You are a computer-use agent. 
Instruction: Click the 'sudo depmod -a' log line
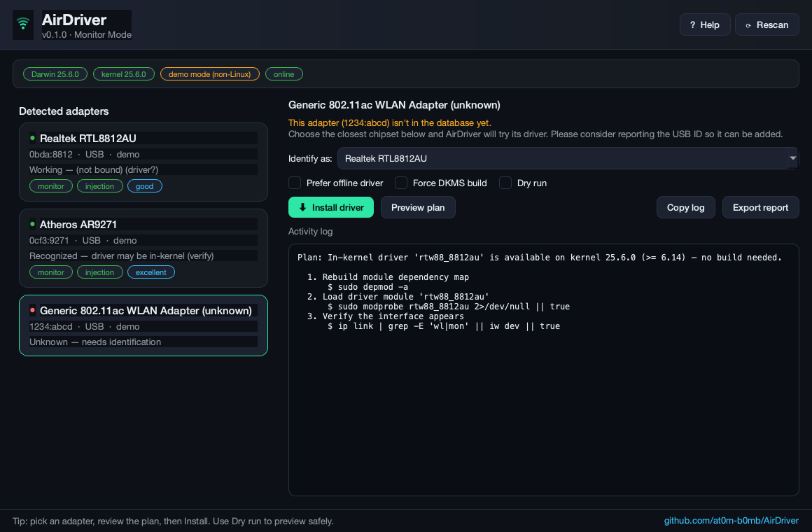[x=367, y=286]
